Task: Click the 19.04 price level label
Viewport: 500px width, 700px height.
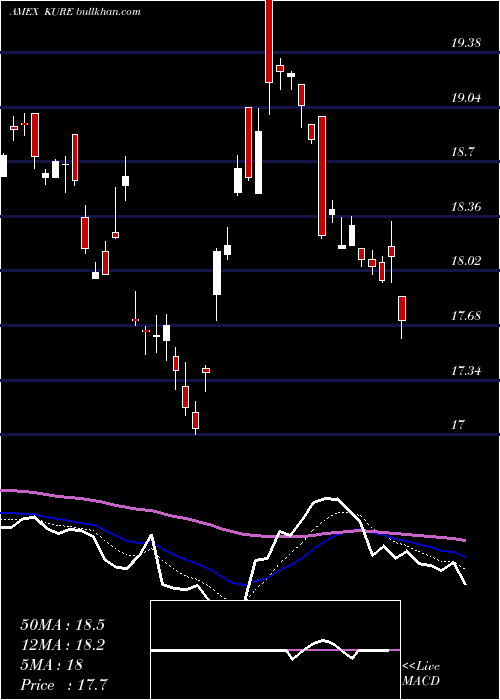Action: [466, 97]
